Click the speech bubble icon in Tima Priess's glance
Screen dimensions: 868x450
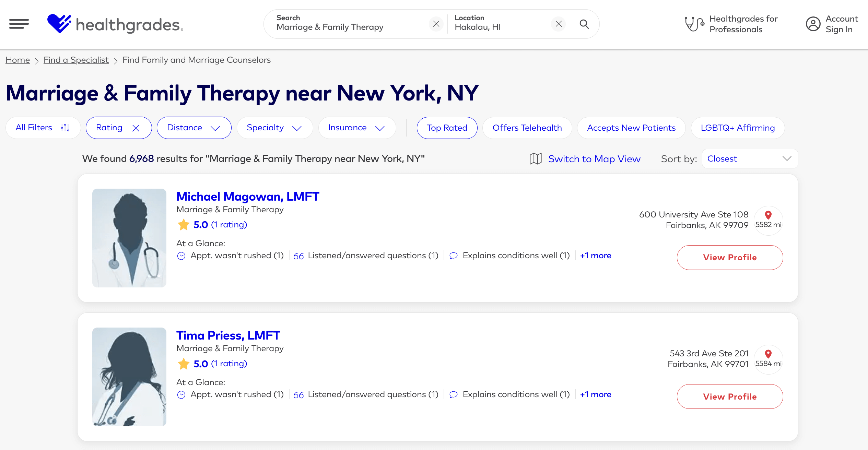click(453, 395)
